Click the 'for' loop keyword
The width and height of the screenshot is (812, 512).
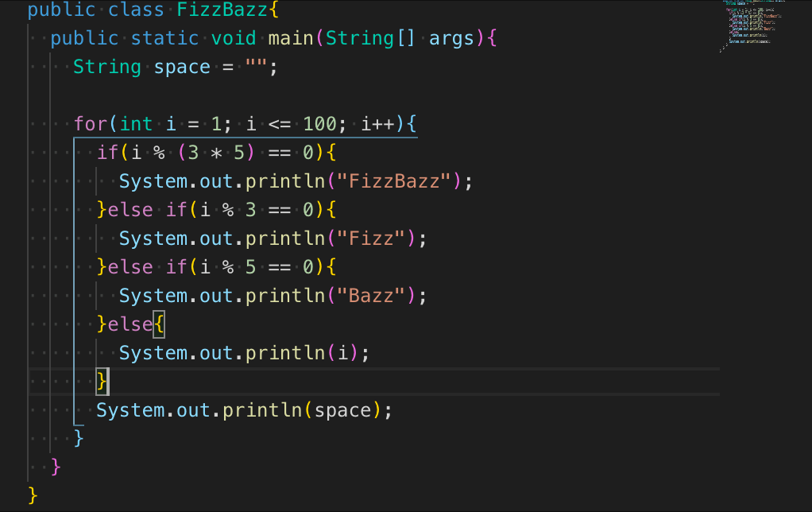tap(91, 124)
